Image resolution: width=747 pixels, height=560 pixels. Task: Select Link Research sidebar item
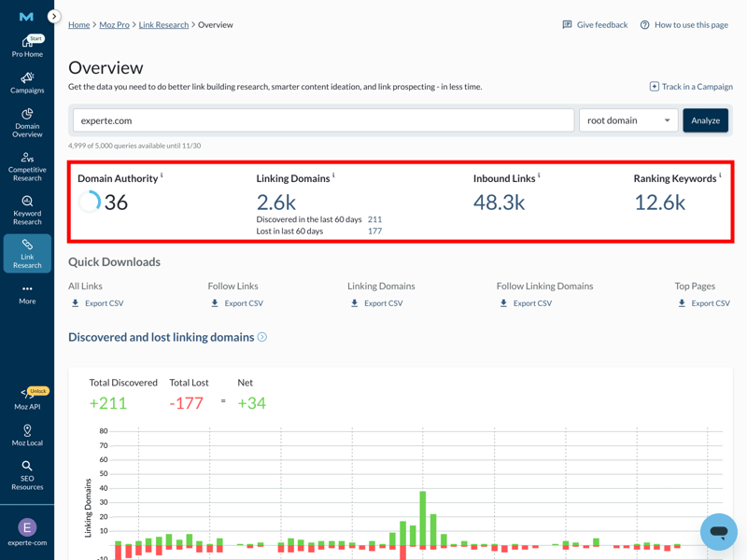27,254
